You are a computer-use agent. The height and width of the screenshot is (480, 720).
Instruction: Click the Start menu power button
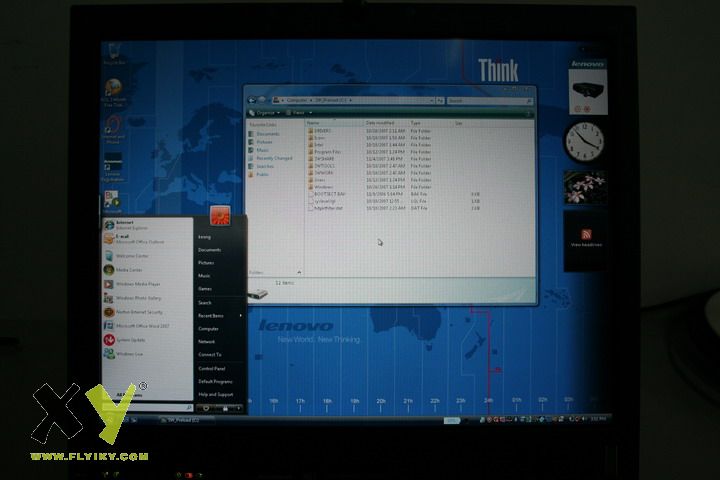[206, 408]
